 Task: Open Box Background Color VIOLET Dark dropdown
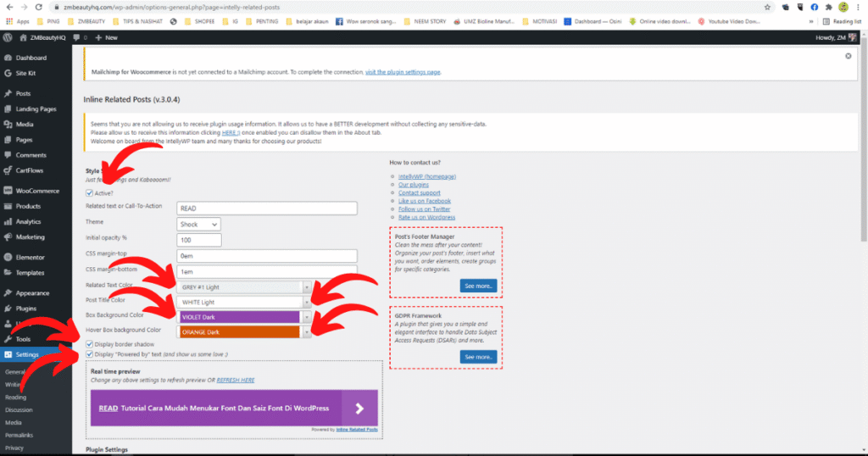tap(243, 317)
